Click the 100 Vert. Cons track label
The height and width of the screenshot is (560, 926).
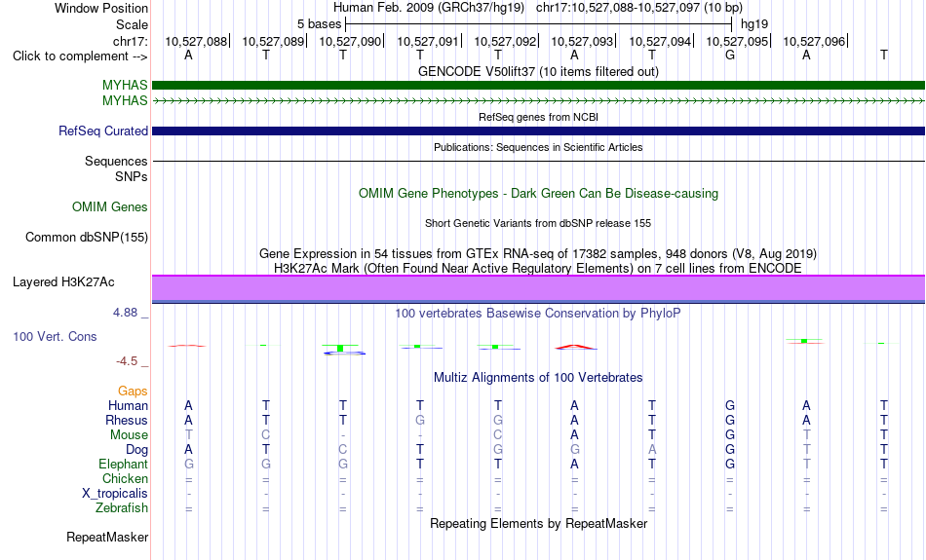click(55, 336)
